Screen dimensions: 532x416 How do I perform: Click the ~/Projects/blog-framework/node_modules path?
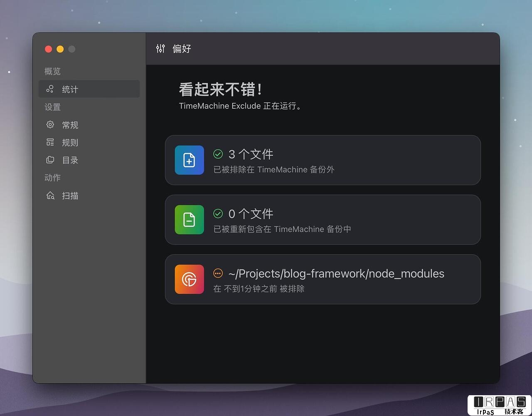coord(336,274)
